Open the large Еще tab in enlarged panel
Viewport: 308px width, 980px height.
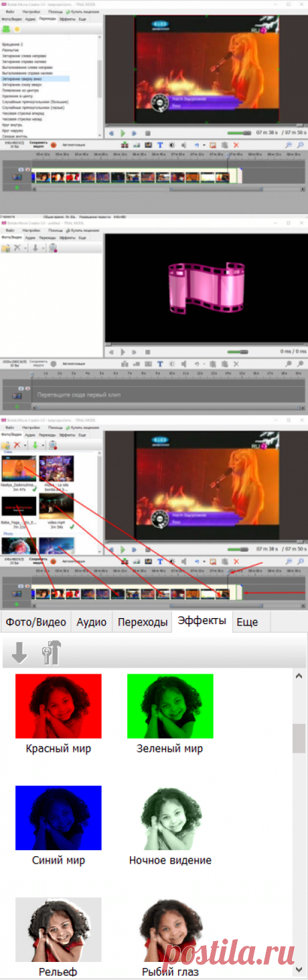(247, 621)
